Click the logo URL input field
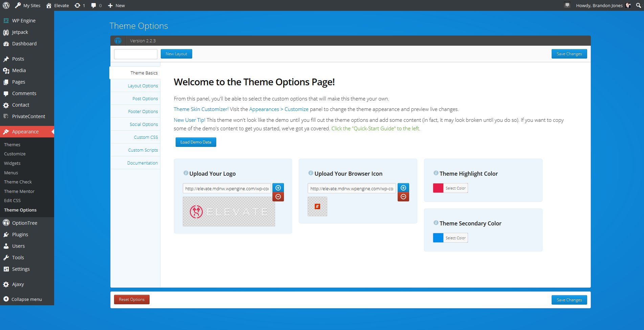 coord(227,189)
